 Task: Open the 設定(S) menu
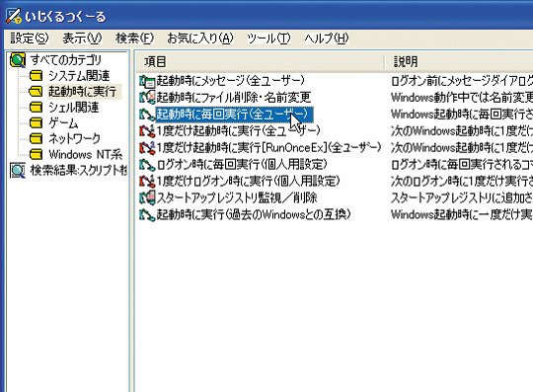pyautogui.click(x=30, y=39)
